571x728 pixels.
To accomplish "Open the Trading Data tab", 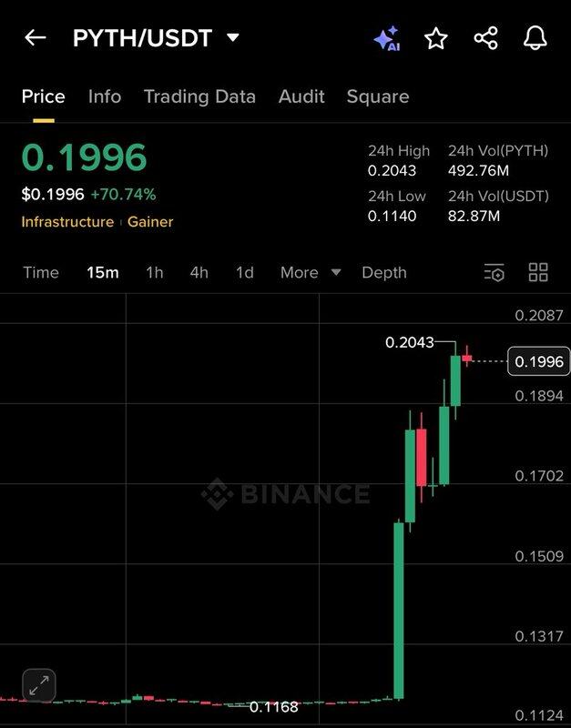I will pos(199,96).
